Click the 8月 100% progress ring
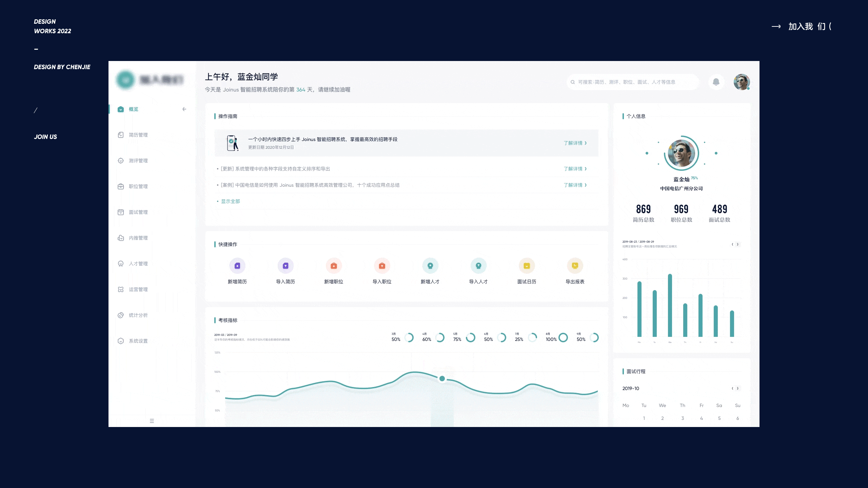This screenshot has height=488, width=868. point(563,338)
